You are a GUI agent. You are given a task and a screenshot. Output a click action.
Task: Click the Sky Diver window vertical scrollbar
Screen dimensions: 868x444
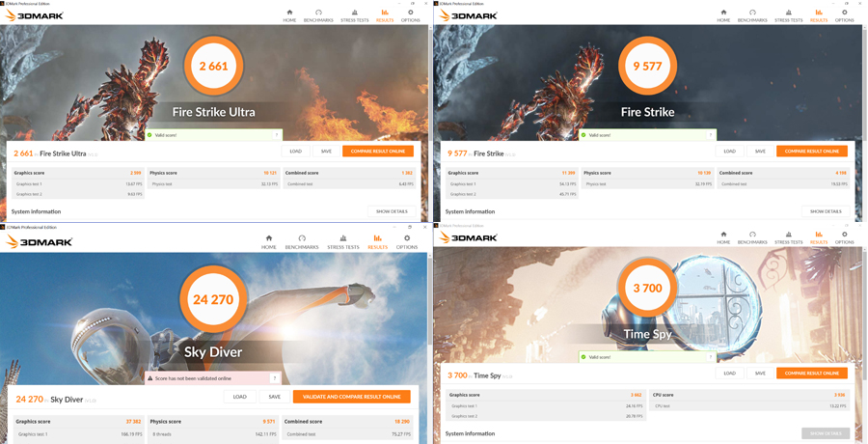click(430, 299)
